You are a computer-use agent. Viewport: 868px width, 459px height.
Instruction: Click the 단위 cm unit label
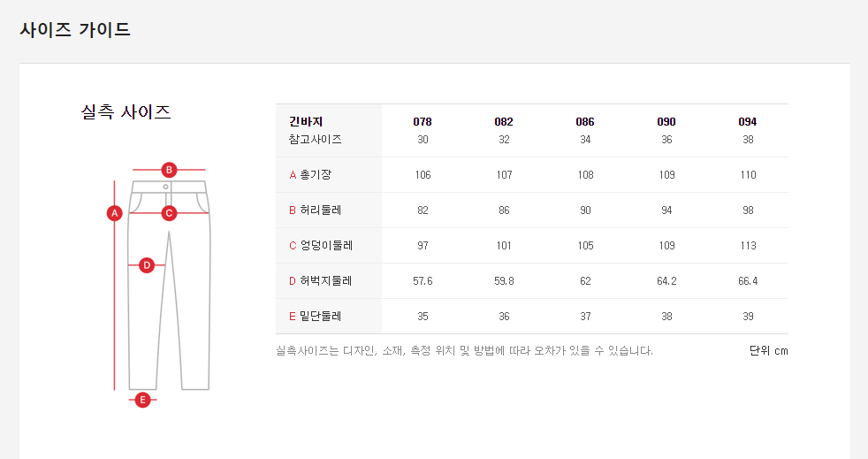coord(768,351)
